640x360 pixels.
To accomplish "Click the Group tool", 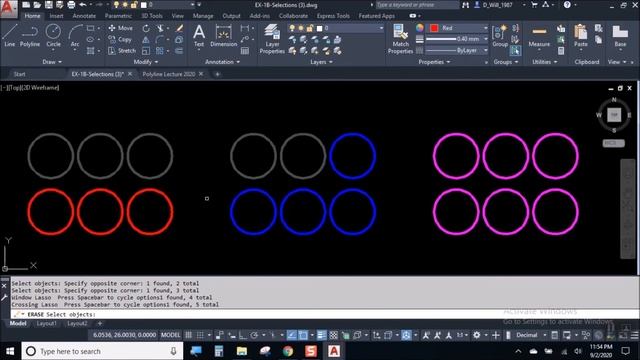I will pos(500,36).
